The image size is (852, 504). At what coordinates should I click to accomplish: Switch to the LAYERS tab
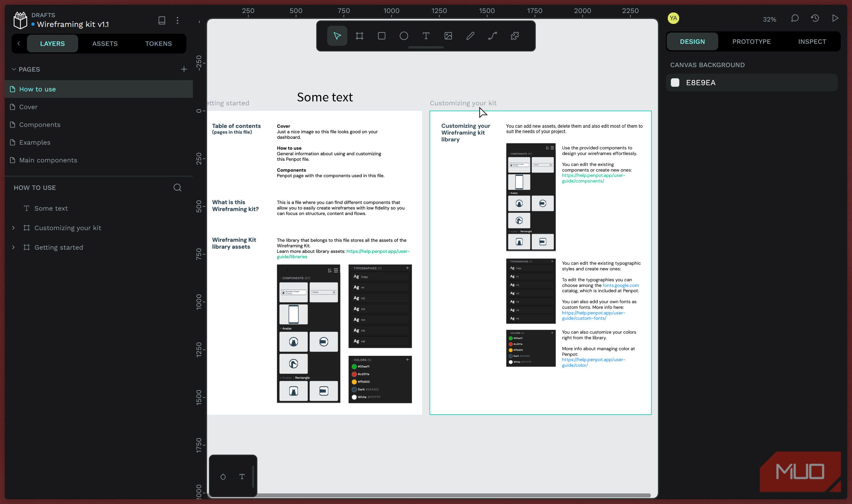coord(52,43)
